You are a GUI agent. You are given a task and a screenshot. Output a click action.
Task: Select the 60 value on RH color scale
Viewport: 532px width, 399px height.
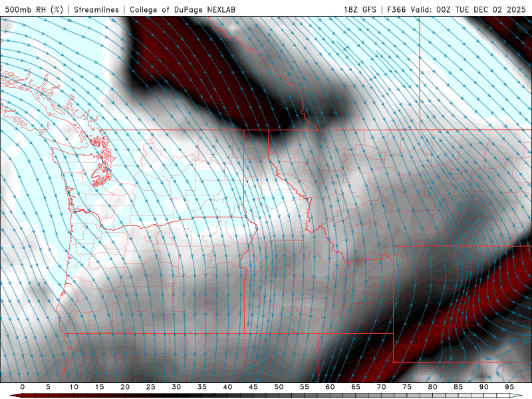point(330,387)
